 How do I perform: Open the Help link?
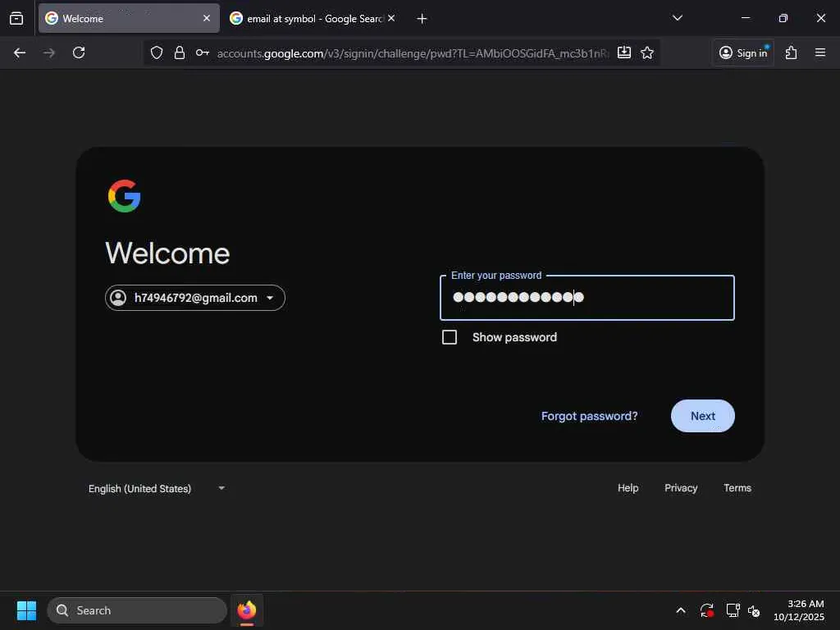(x=628, y=488)
